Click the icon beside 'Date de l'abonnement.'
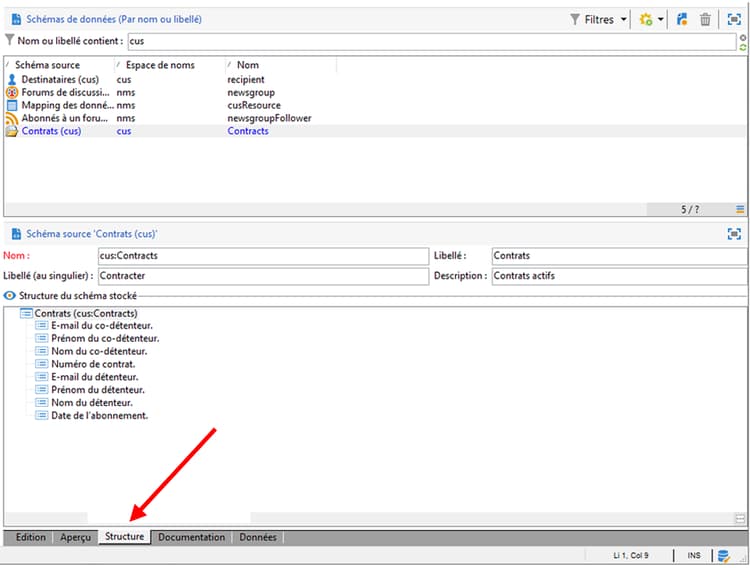750x568 pixels. click(x=42, y=416)
